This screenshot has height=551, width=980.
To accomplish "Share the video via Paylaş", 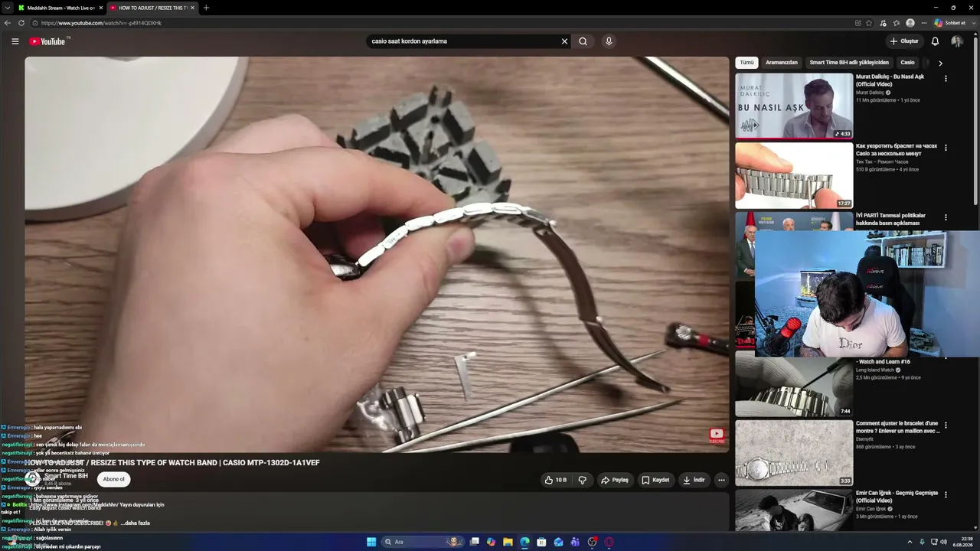I will [615, 480].
